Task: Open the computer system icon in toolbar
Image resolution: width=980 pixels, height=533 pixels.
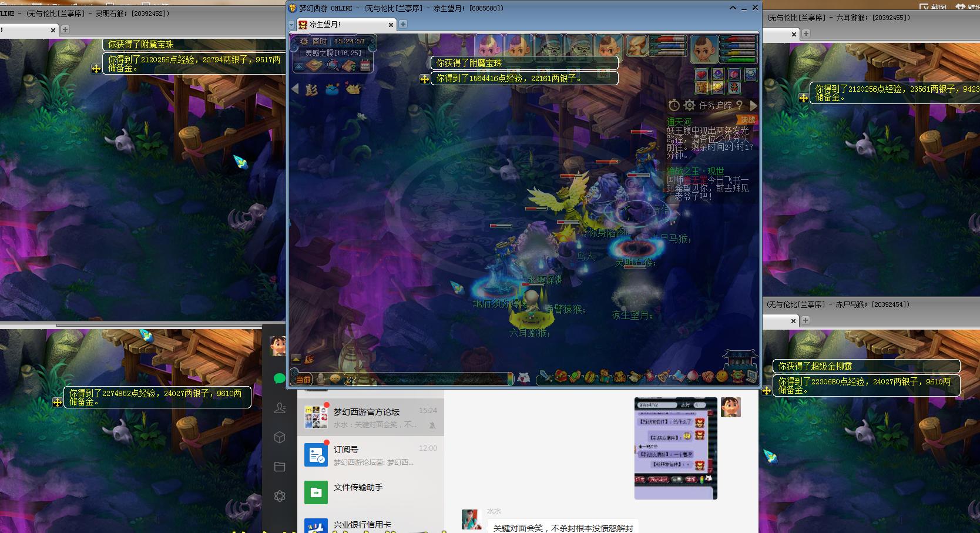Action: 751,376
